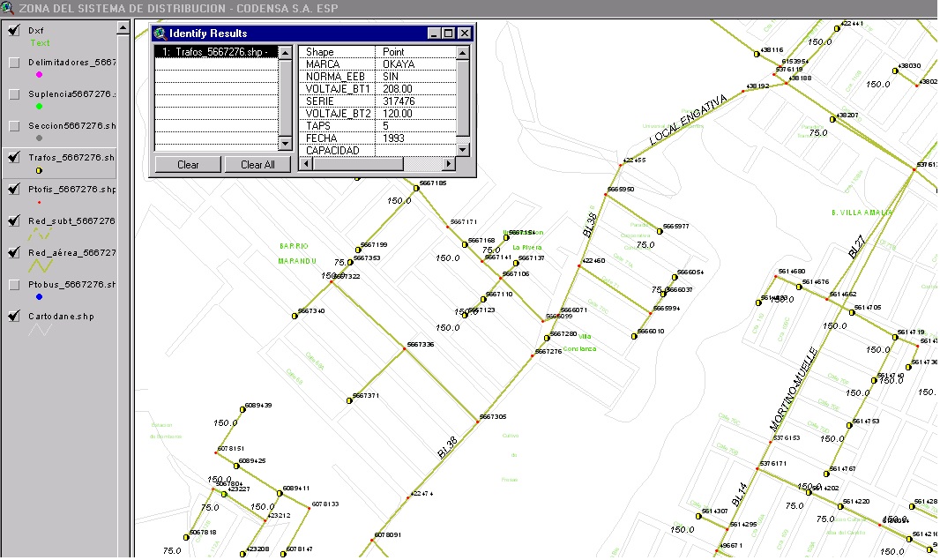This screenshot has height=560, width=940.
Task: Click the magenta Delimitadores color dot
Action: click(40, 75)
